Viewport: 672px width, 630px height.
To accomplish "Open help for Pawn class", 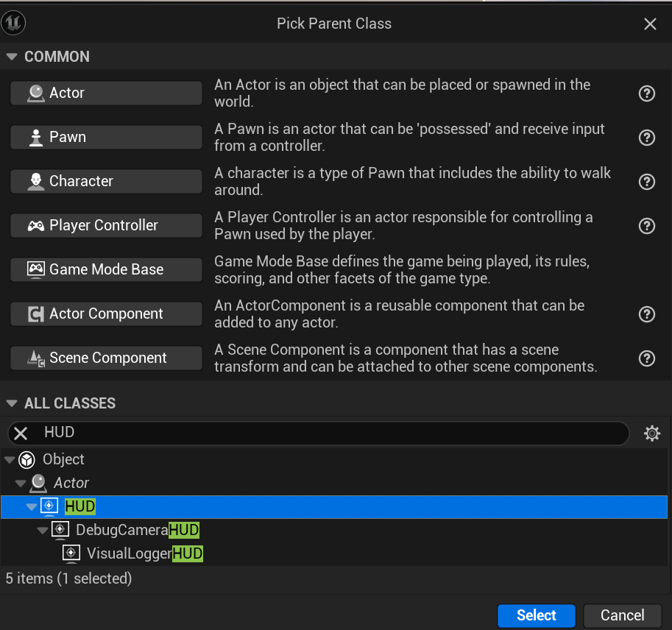I will point(647,138).
